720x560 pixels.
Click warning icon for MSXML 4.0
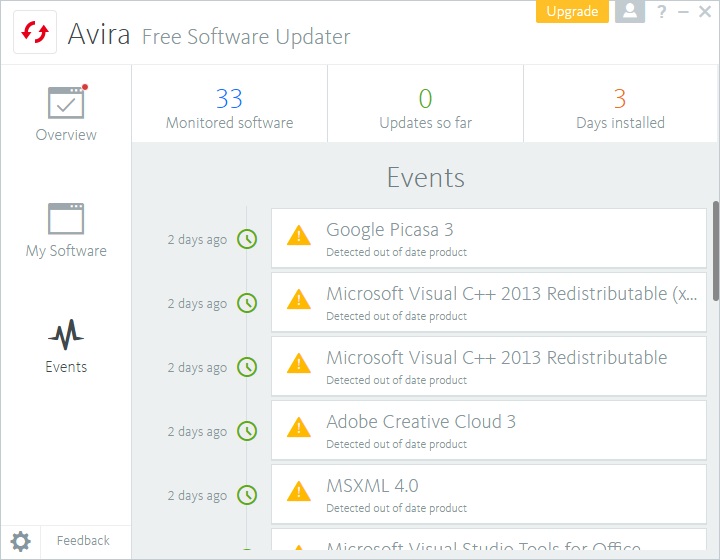click(298, 491)
